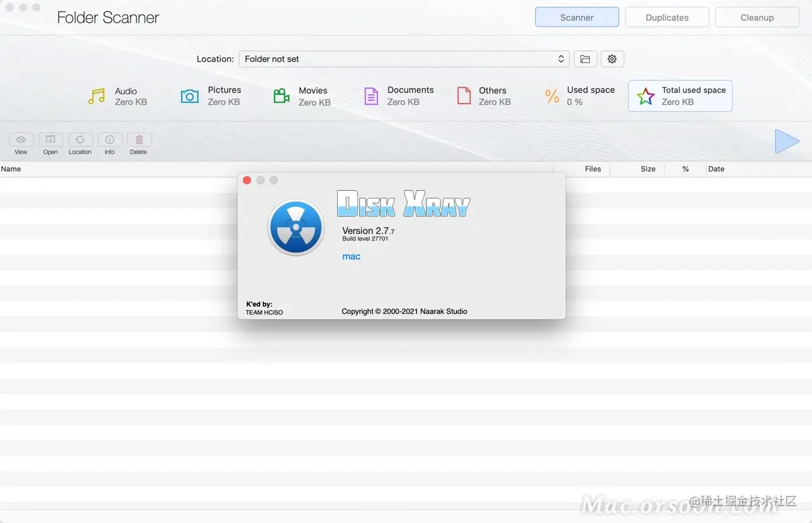The height and width of the screenshot is (523, 812).
Task: Click the 'Movies' category label
Action: [x=313, y=91]
